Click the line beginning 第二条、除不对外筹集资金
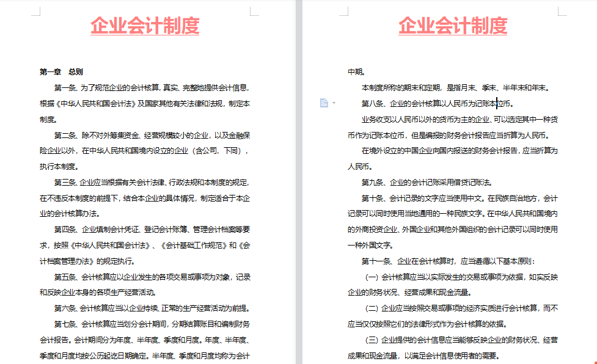Viewport: 597px width, 364px height. coord(152,136)
